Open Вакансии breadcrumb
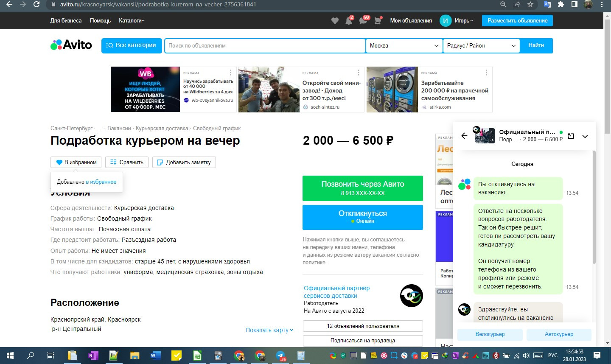611x364 pixels. click(119, 128)
